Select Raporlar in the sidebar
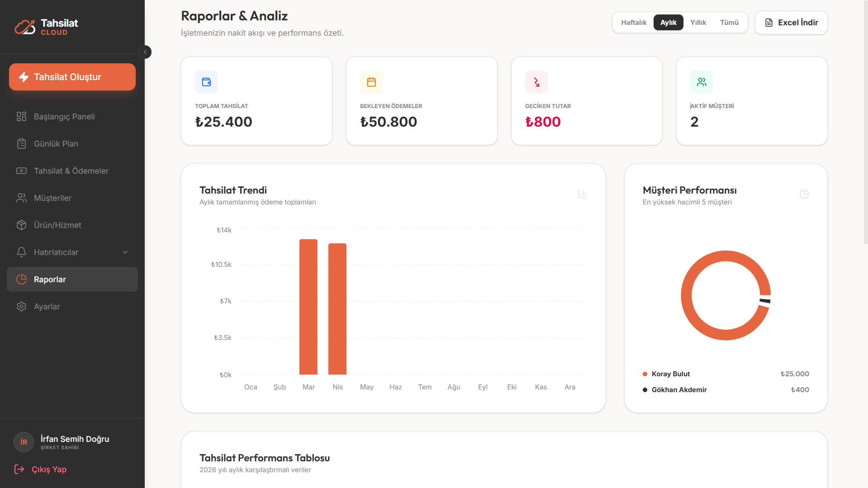The height and width of the screenshot is (488, 868). [72, 280]
